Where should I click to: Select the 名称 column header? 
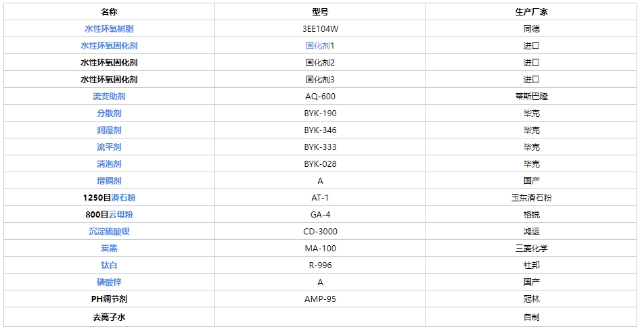110,12
